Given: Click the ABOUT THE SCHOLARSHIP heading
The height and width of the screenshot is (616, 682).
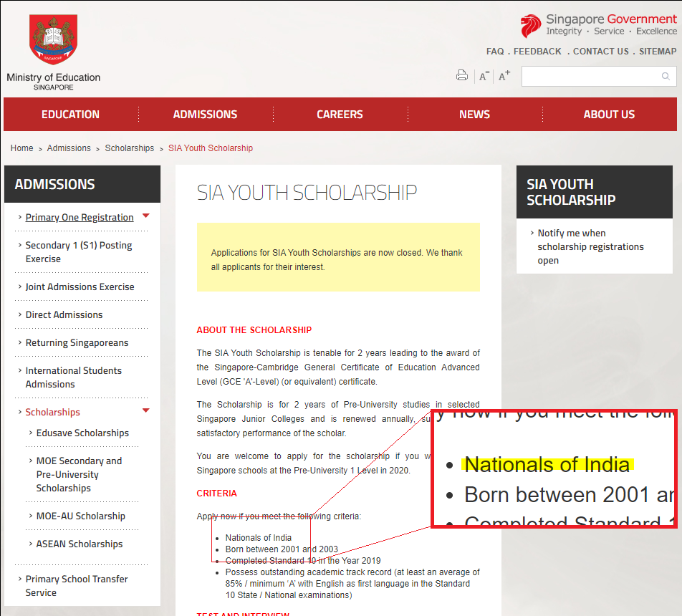Looking at the screenshot, I should (x=254, y=329).
